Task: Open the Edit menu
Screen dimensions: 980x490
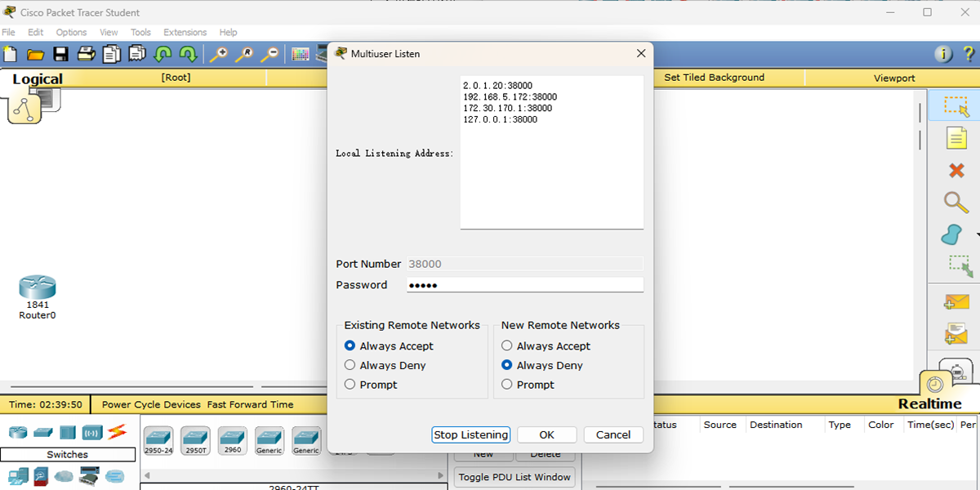Action: coord(36,33)
